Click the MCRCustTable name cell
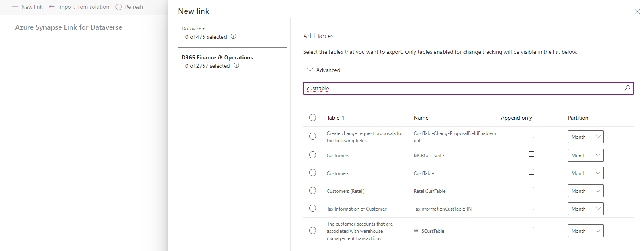 coord(429,156)
